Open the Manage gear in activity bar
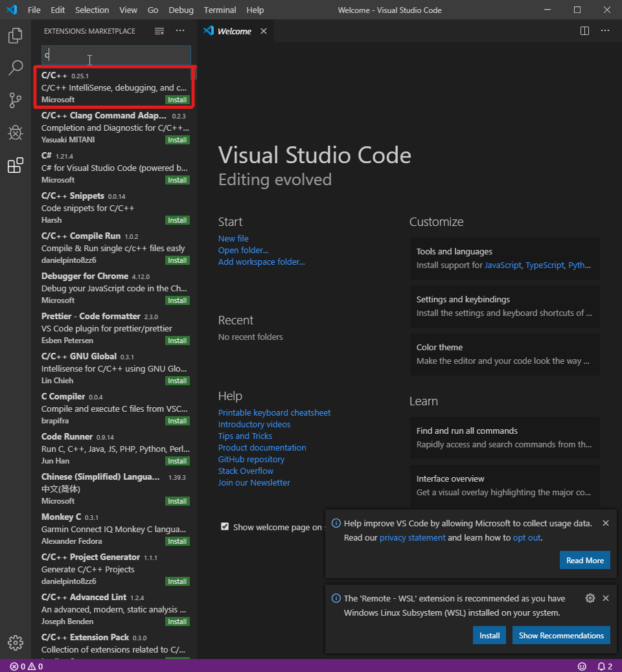This screenshot has height=672, width=622. (x=16, y=642)
